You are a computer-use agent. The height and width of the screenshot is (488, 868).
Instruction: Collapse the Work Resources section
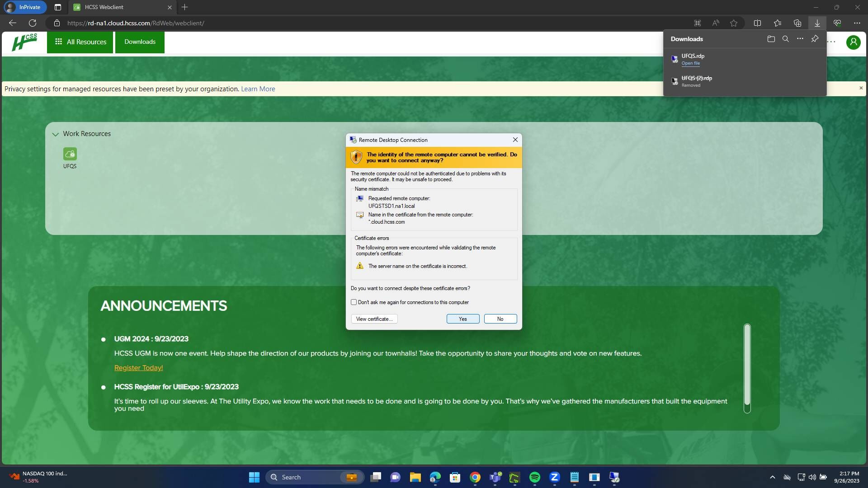pos(55,134)
